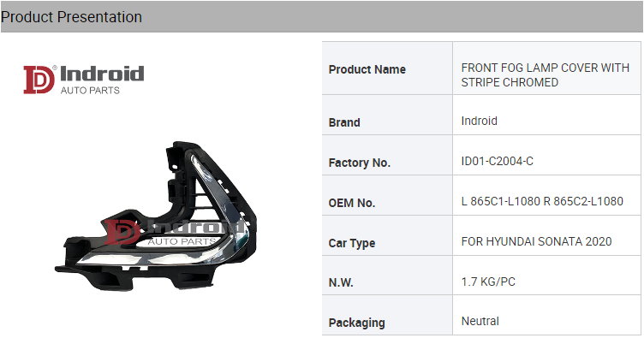Select the Packaging label cell

pos(387,315)
